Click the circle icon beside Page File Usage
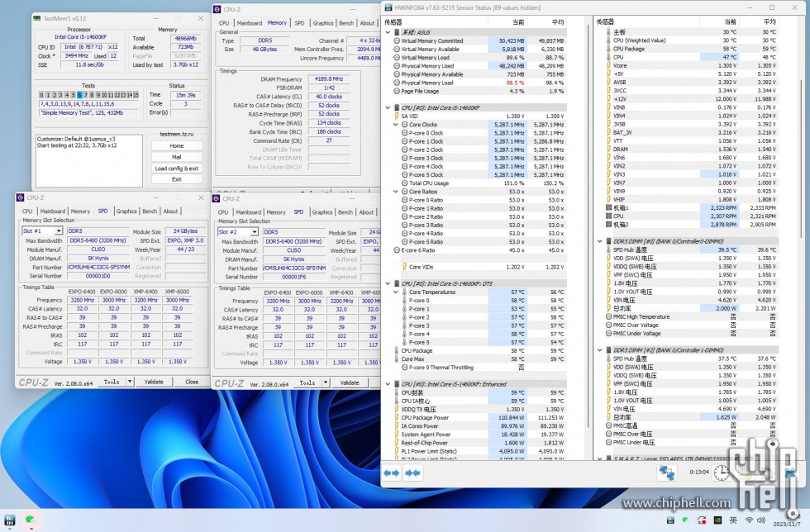 396,91
